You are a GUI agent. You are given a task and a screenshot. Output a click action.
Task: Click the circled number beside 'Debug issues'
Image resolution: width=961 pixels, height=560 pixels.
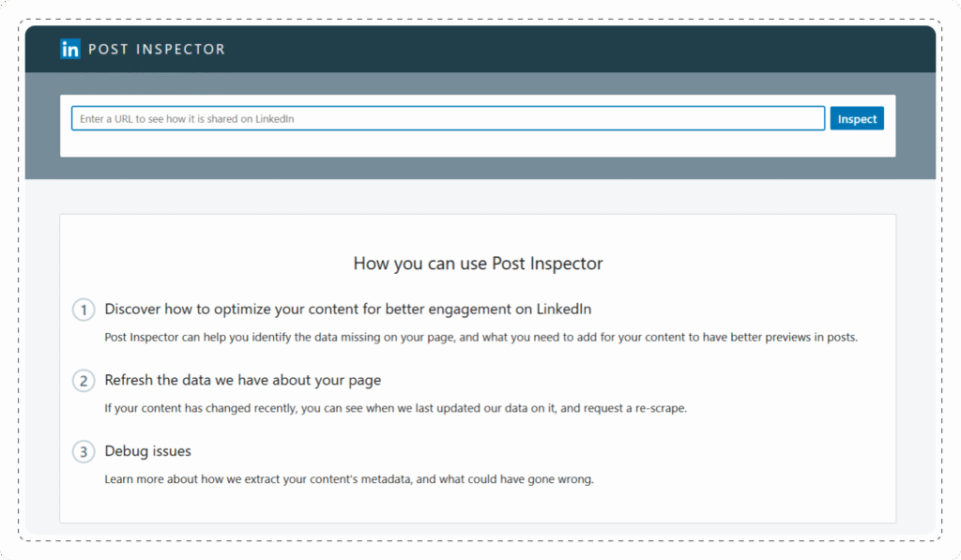pyautogui.click(x=83, y=451)
